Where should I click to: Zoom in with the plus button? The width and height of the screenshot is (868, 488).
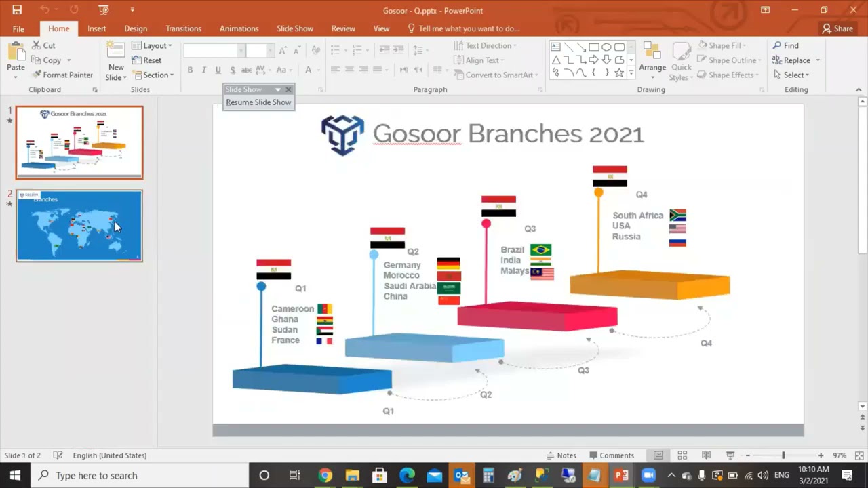(x=821, y=455)
